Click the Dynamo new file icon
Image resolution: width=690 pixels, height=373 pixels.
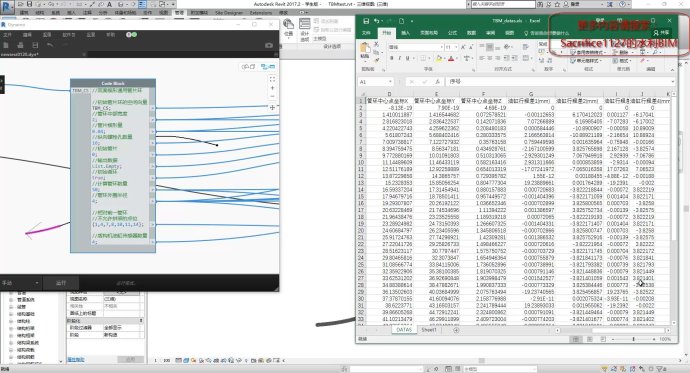pos(6,45)
